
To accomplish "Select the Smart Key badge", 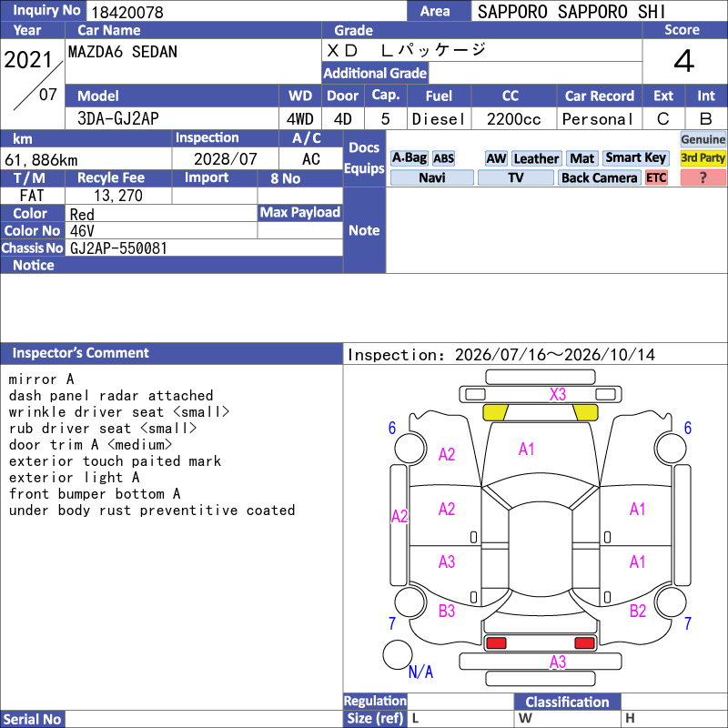I will coord(636,158).
